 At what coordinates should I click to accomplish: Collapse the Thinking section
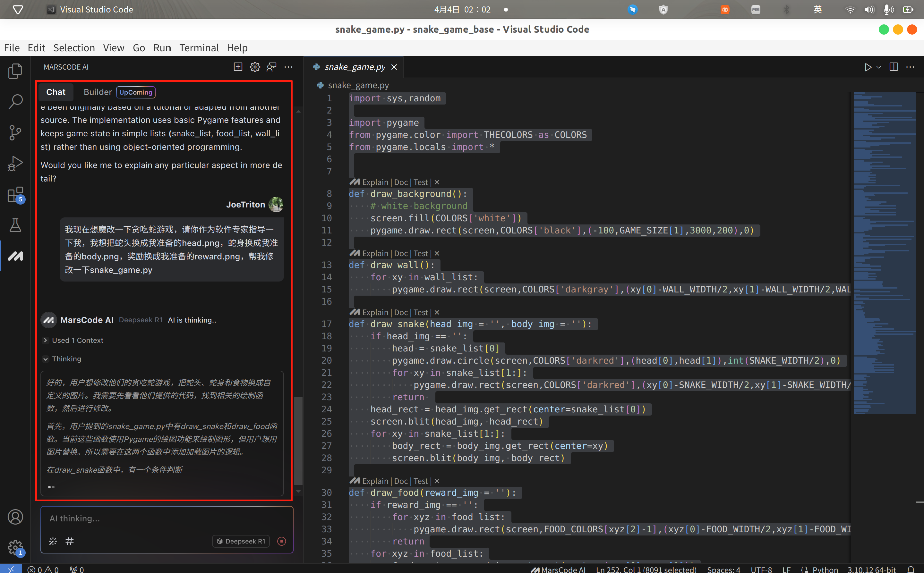[62, 359]
